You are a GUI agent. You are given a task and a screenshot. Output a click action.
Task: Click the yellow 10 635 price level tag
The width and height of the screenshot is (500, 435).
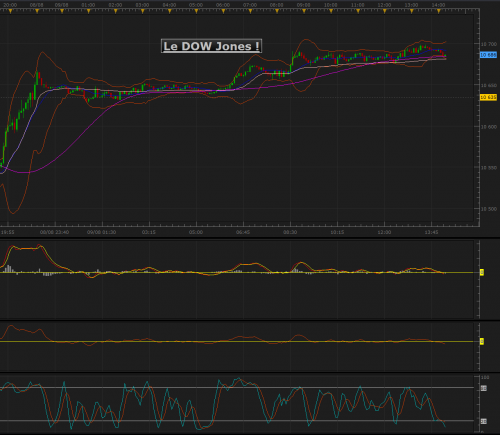(x=488, y=97)
